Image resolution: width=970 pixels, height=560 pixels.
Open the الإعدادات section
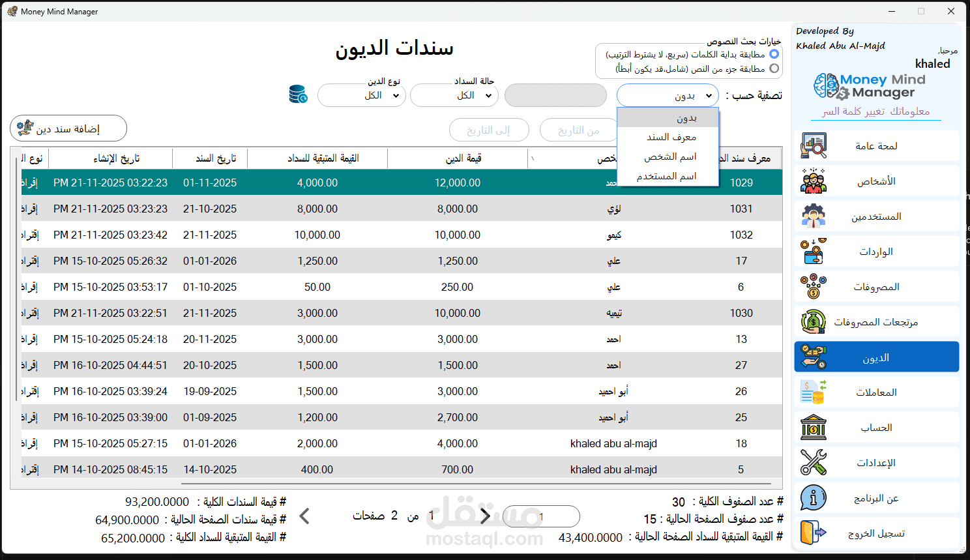876,463
